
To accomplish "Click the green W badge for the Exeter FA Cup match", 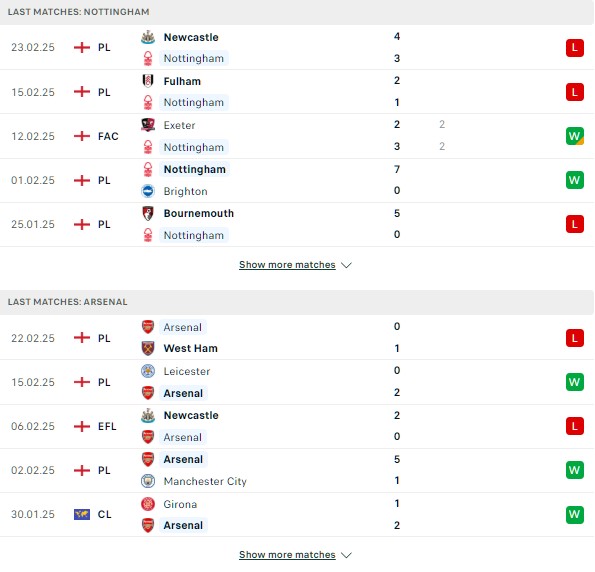I will tap(575, 136).
